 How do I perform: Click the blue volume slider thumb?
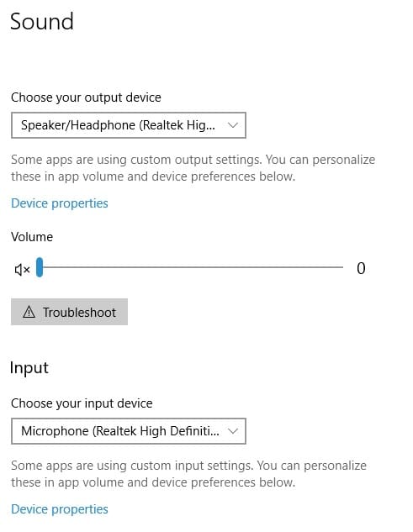pyautogui.click(x=40, y=267)
